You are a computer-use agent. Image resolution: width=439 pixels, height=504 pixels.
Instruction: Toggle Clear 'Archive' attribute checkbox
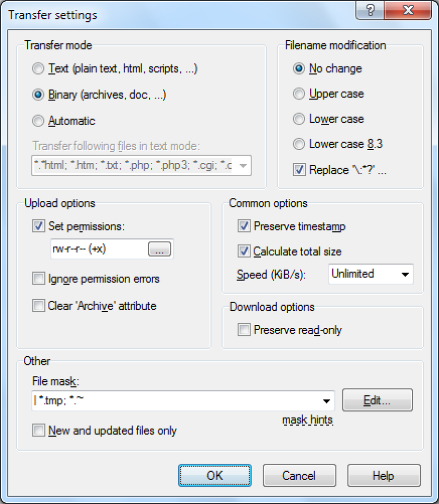pyautogui.click(x=39, y=306)
